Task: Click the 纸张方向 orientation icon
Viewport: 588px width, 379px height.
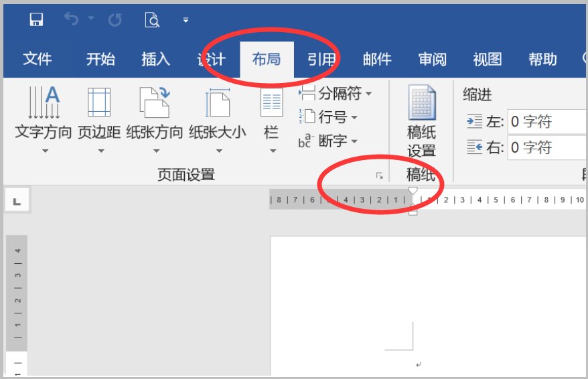Action: 155,102
